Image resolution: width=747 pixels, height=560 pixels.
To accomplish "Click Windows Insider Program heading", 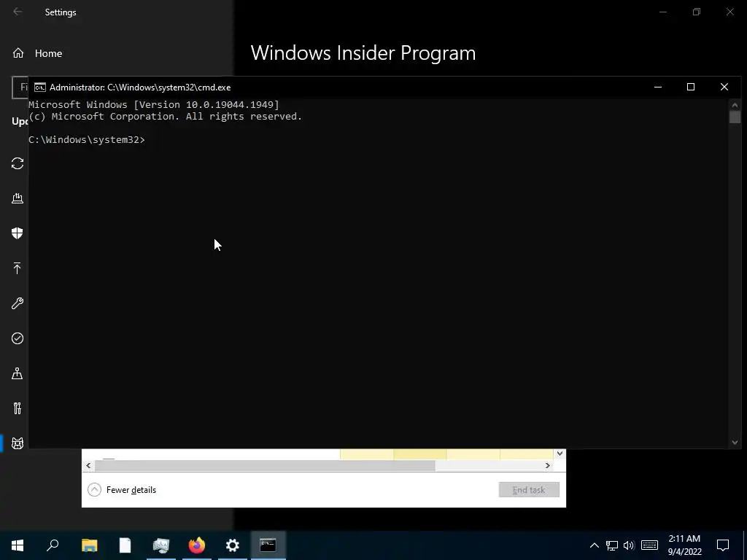I will point(363,52).
